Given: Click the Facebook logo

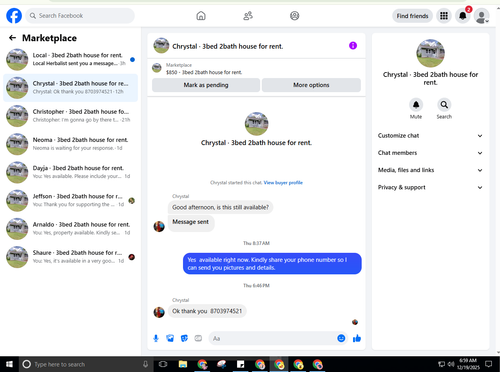Looking at the screenshot, I should tap(14, 16).
